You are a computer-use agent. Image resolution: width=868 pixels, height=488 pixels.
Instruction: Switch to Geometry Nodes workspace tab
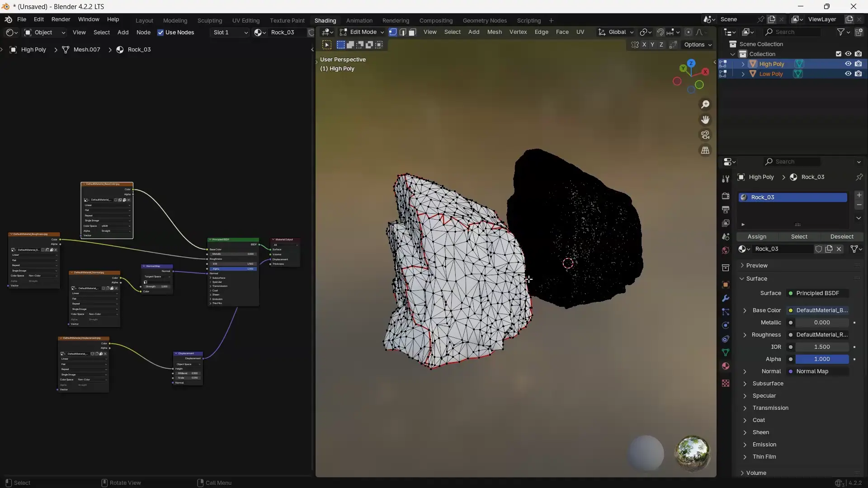pyautogui.click(x=485, y=21)
